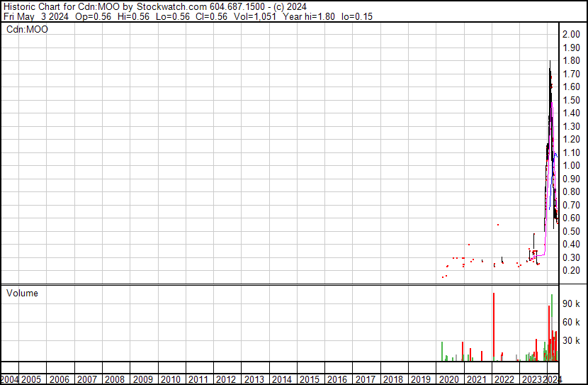Viewport: 588px width, 385px height.
Task: Select the 2012 year label on the timeline
Action: tap(226, 380)
